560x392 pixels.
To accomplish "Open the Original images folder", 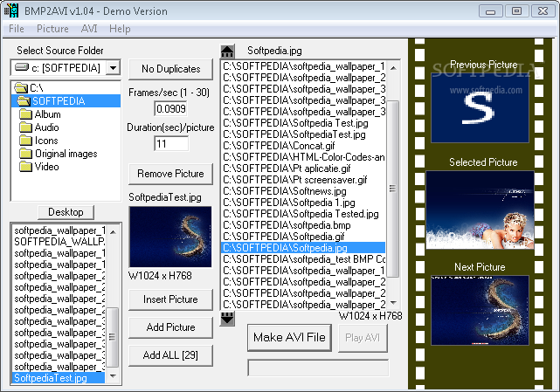I will (x=59, y=154).
